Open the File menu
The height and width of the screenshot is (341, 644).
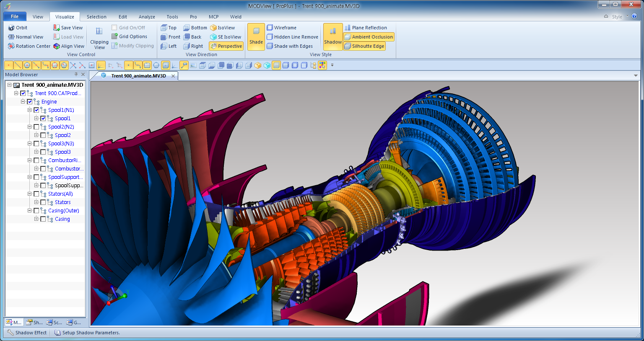coord(15,16)
